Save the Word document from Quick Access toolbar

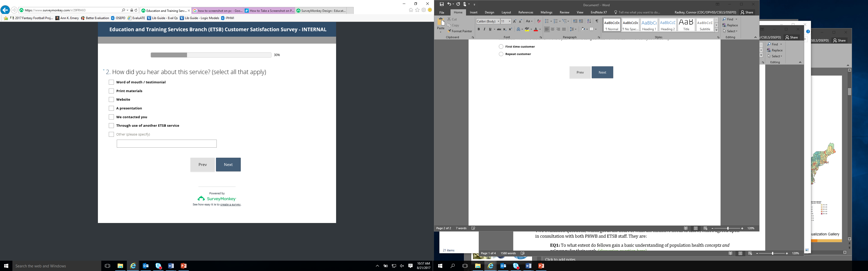click(x=442, y=4)
